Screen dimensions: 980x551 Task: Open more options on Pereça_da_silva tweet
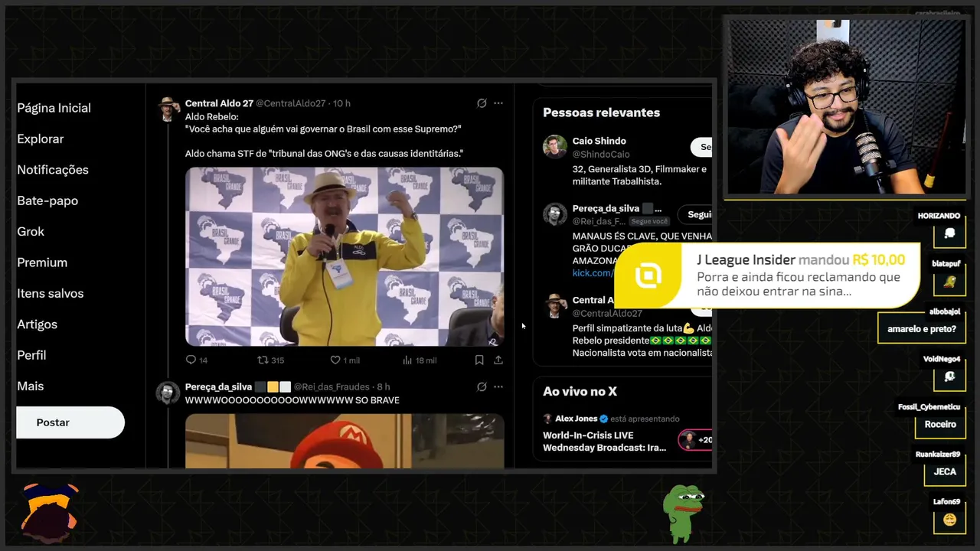pos(498,387)
